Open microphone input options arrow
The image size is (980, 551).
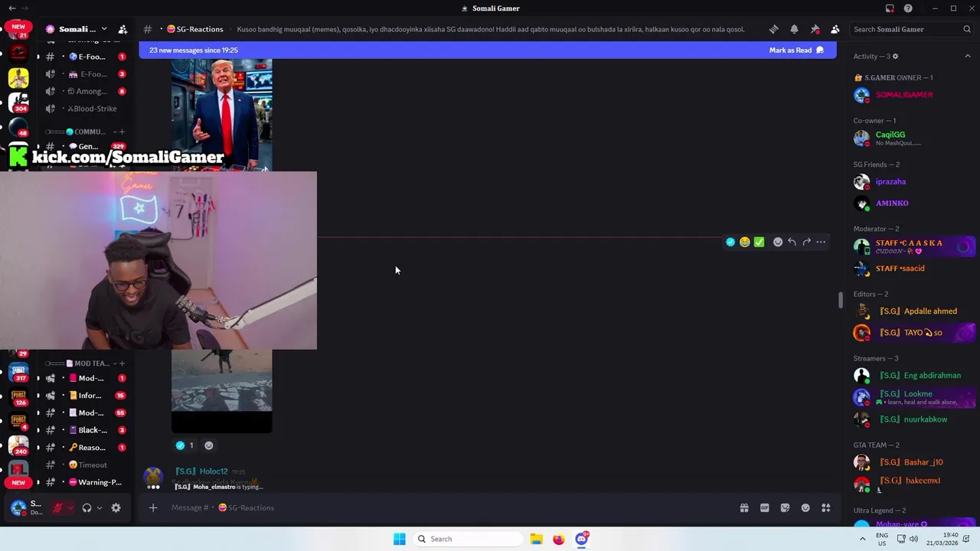pyautogui.click(x=70, y=507)
